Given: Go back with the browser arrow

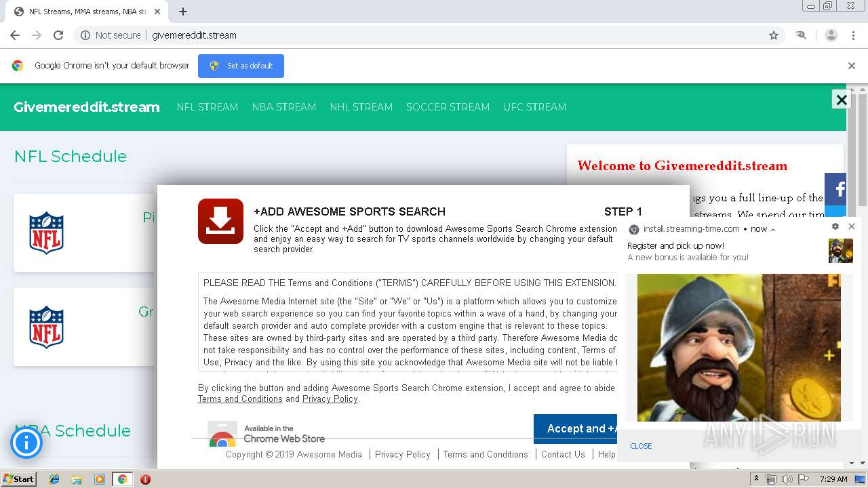Looking at the screenshot, I should coord(15,35).
